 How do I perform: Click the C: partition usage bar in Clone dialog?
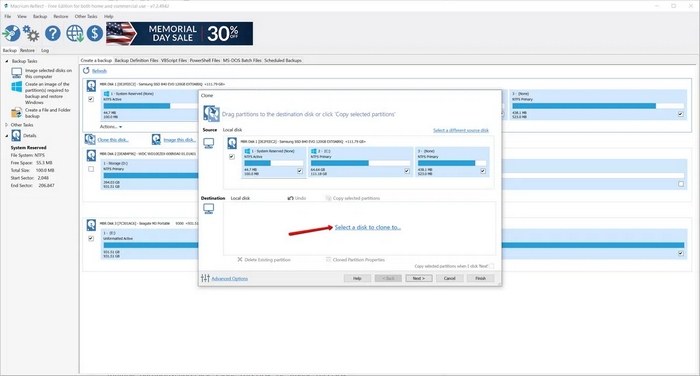[x=361, y=163]
